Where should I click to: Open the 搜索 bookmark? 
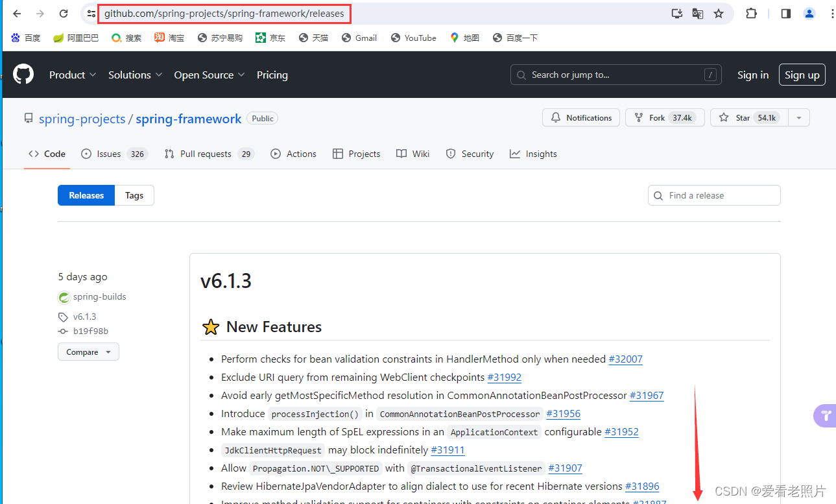(126, 38)
